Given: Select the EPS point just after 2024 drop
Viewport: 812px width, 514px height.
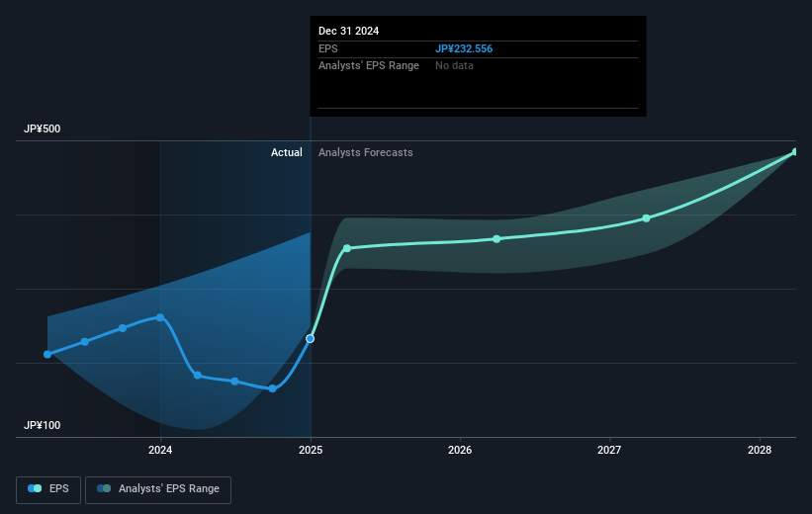Looking at the screenshot, I should click(x=197, y=376).
